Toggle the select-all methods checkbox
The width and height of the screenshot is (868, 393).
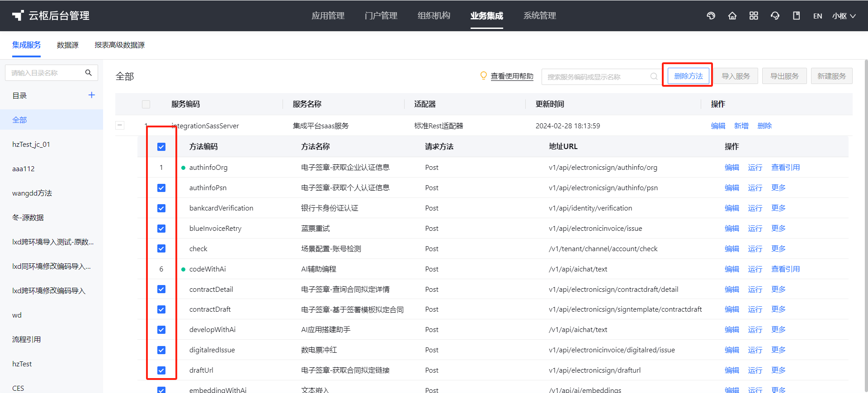161,147
